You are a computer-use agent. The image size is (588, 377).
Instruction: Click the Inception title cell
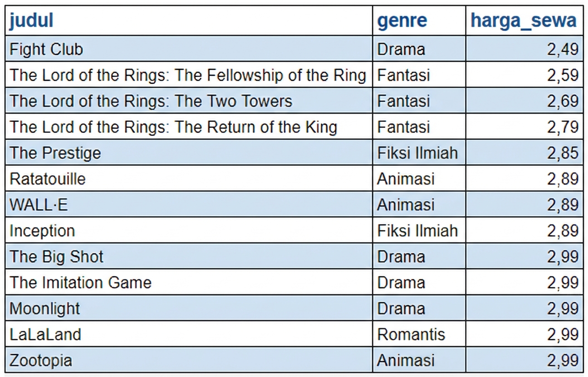[42, 231]
